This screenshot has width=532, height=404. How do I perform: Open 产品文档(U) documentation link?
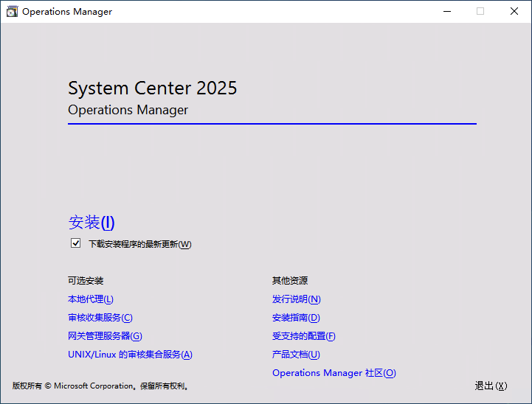pyautogui.click(x=296, y=355)
